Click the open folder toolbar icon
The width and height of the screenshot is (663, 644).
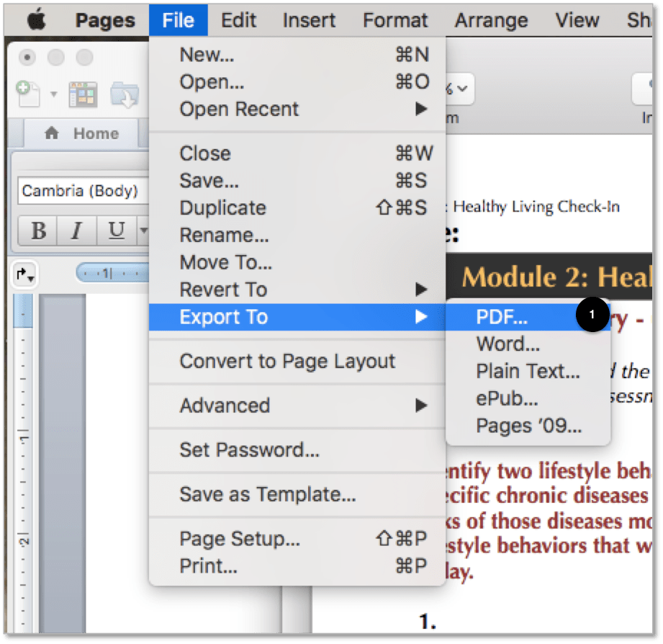(x=125, y=94)
